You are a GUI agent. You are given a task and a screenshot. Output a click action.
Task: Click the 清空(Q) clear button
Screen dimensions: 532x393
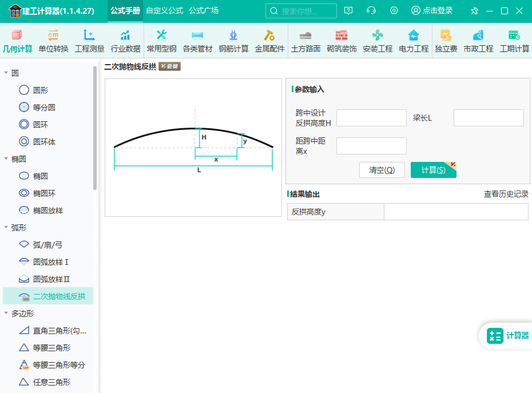pos(382,170)
